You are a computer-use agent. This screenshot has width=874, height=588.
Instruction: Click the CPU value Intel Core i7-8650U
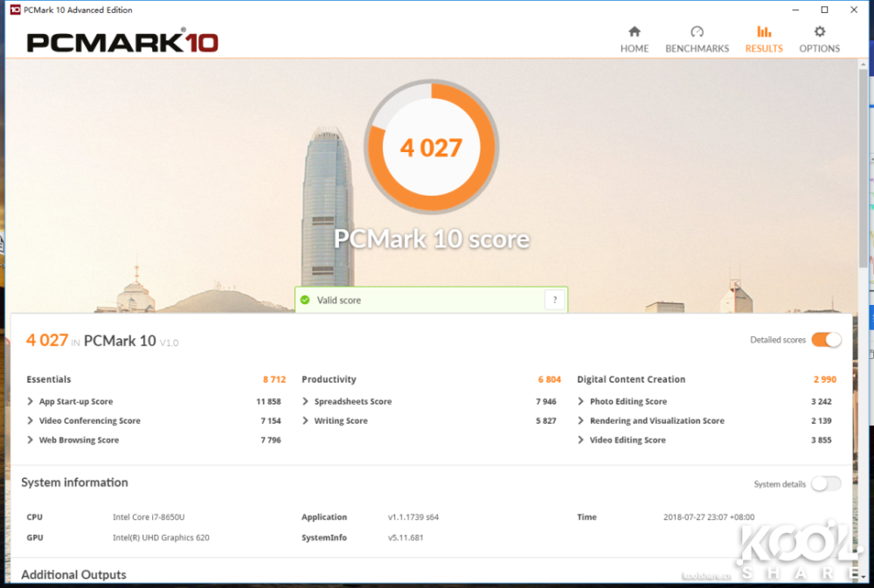coord(149,517)
